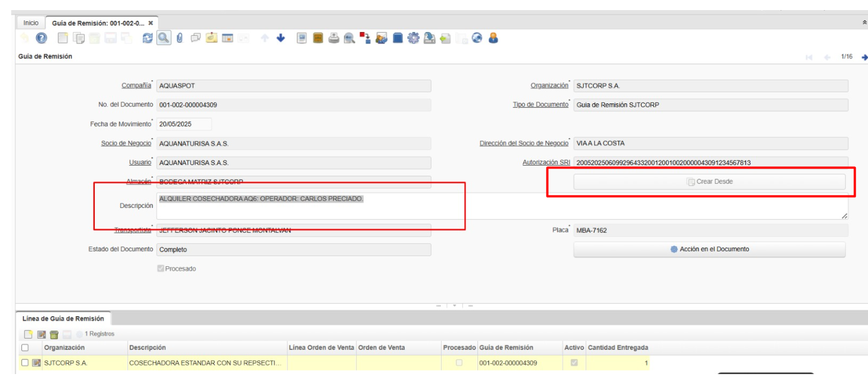
Task: Switch to the Inicio tab
Action: [x=30, y=22]
